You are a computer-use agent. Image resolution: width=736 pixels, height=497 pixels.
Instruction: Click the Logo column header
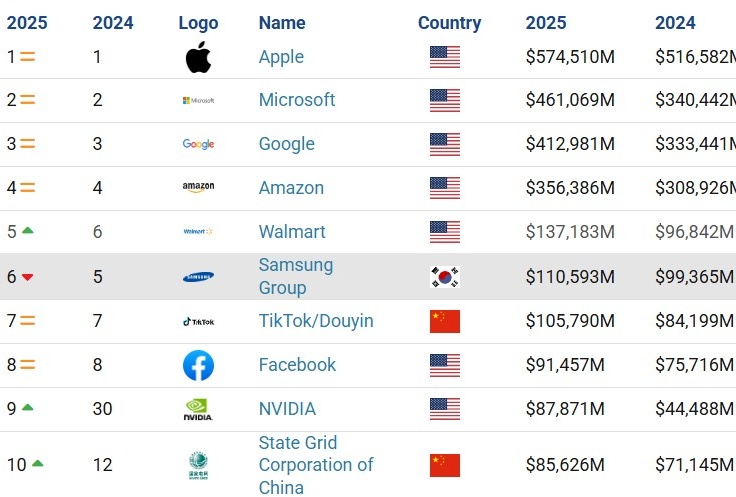pyautogui.click(x=198, y=23)
